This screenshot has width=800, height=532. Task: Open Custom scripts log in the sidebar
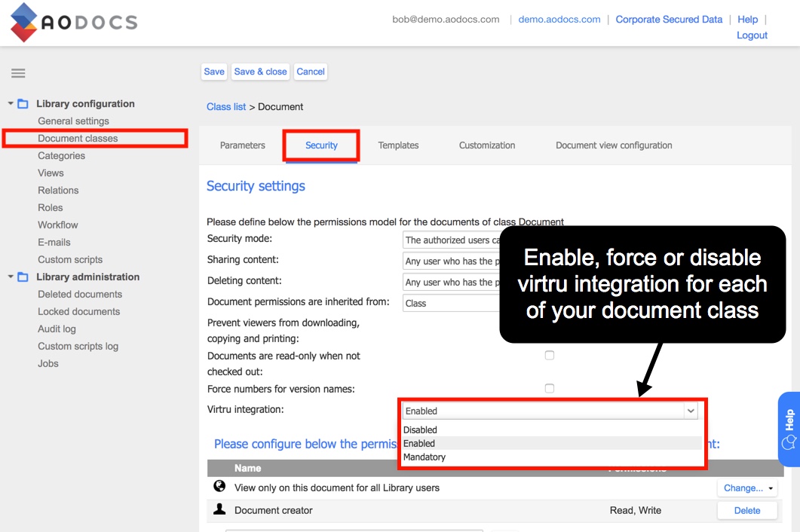click(78, 347)
